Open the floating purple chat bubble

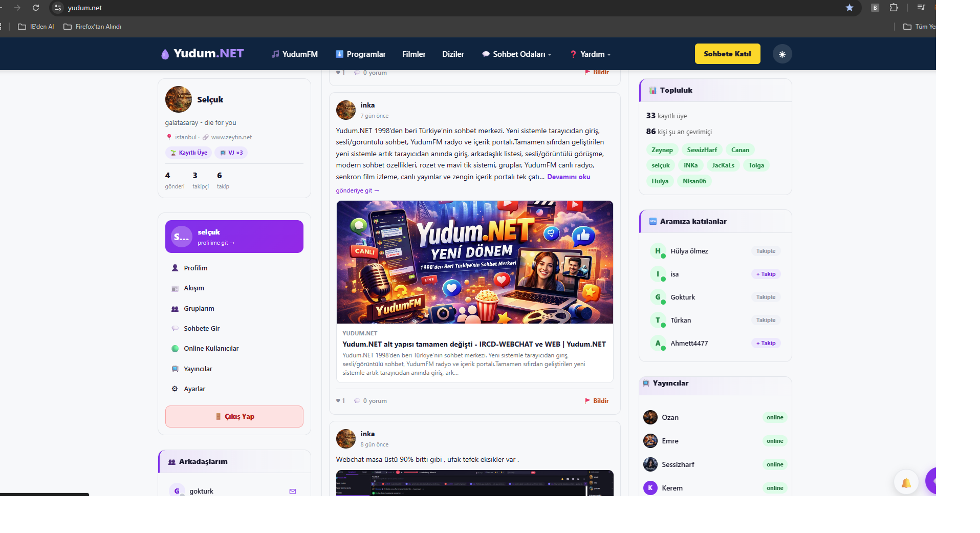pos(931,481)
